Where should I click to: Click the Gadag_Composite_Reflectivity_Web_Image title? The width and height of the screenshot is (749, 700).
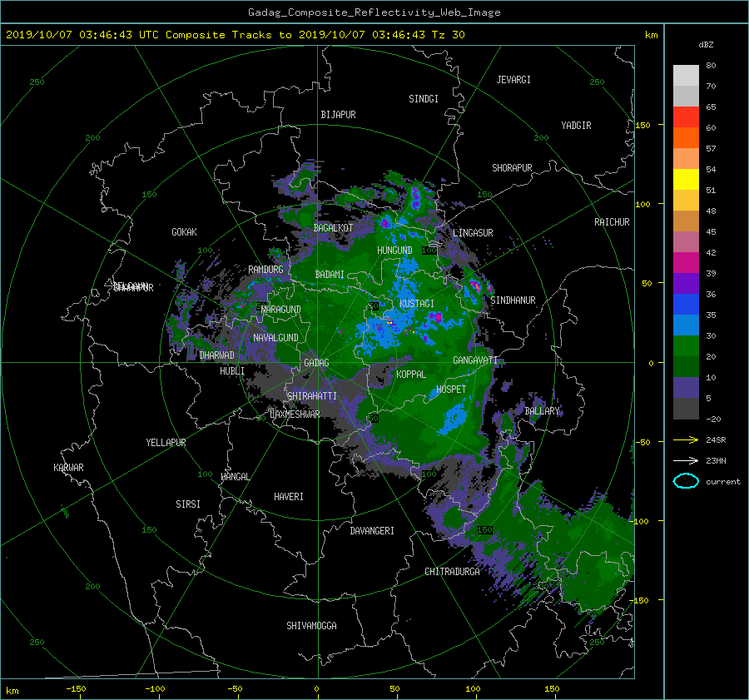coord(374,12)
